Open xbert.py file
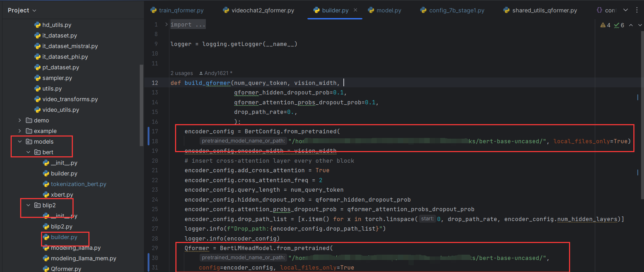This screenshot has height=272, width=644. point(62,195)
